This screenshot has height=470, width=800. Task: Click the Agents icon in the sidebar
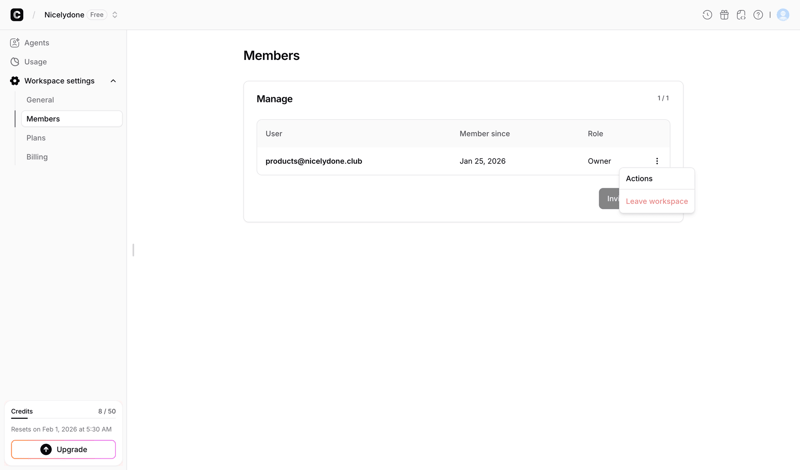pyautogui.click(x=15, y=43)
